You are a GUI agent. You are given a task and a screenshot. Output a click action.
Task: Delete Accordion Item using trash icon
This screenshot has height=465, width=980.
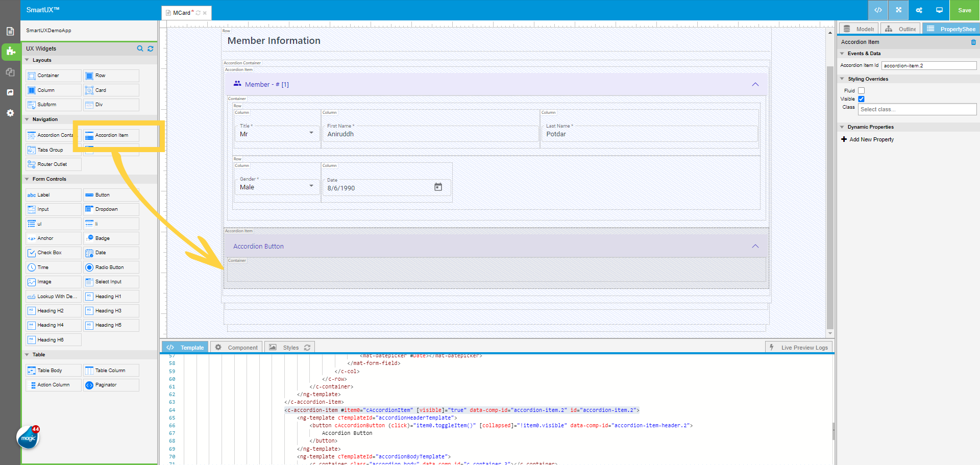point(973,42)
